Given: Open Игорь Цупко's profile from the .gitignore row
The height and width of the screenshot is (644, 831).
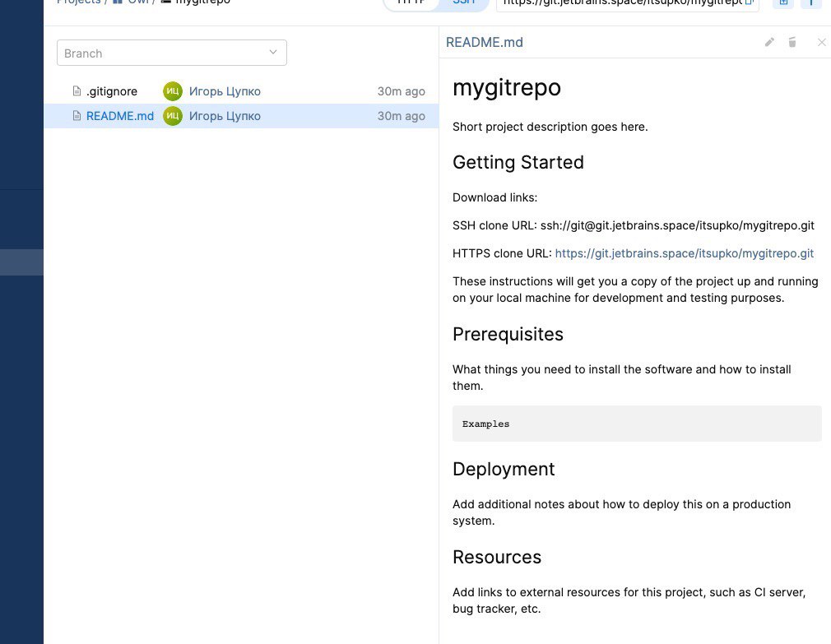Looking at the screenshot, I should 225,91.
